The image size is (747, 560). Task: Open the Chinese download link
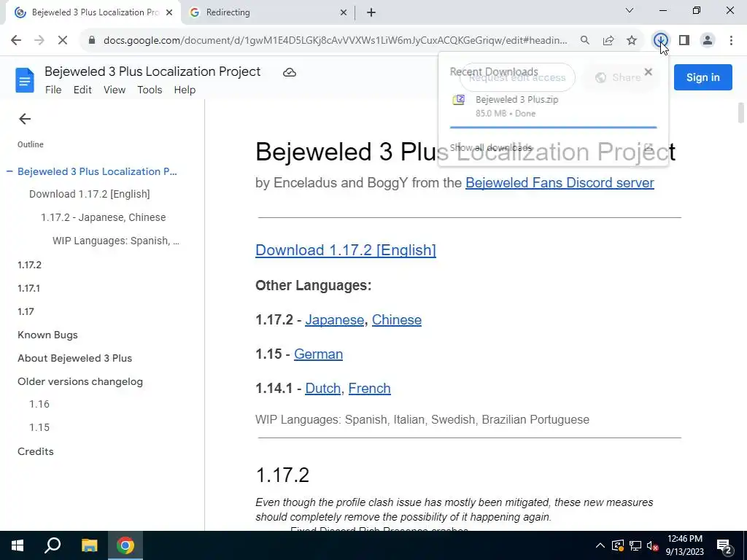tap(396, 320)
